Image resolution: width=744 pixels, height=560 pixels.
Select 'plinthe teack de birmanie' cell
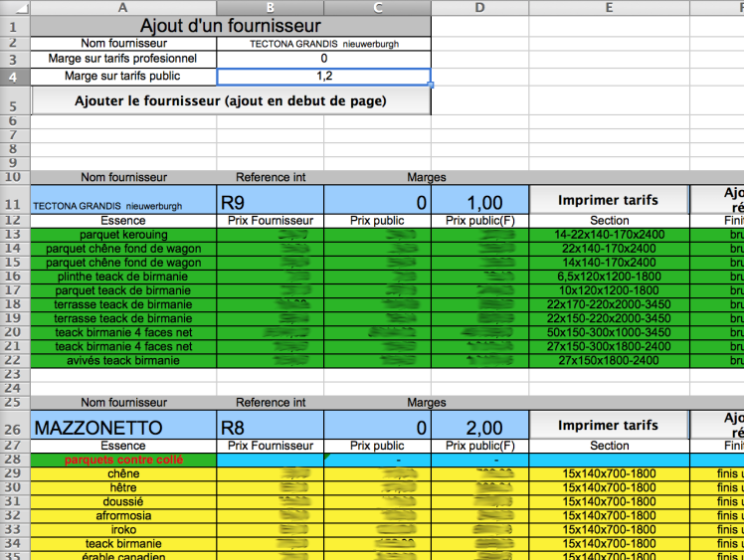pyautogui.click(x=123, y=277)
